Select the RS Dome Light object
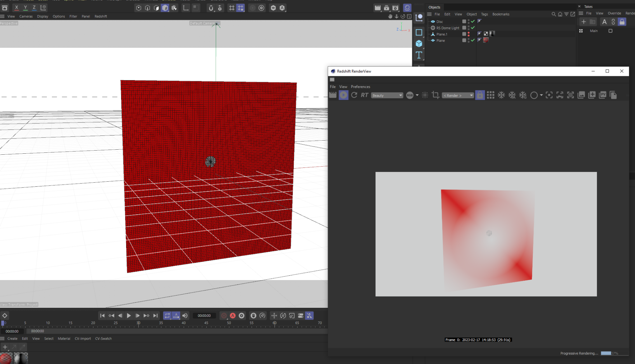 (448, 28)
